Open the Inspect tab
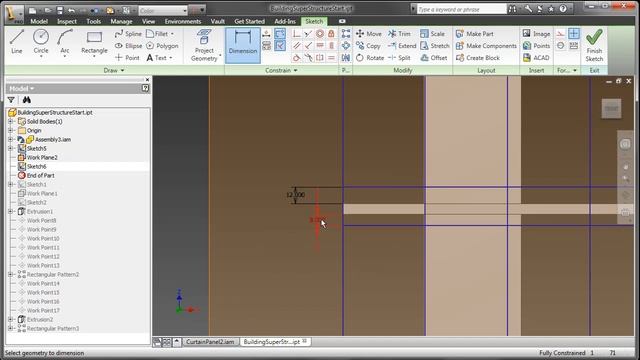The height and width of the screenshot is (360, 640). [67, 21]
